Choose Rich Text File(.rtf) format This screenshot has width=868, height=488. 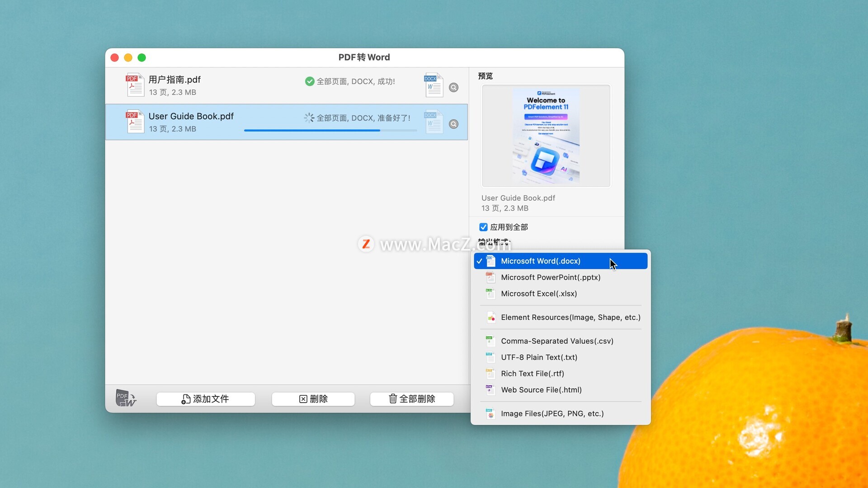pos(561,374)
